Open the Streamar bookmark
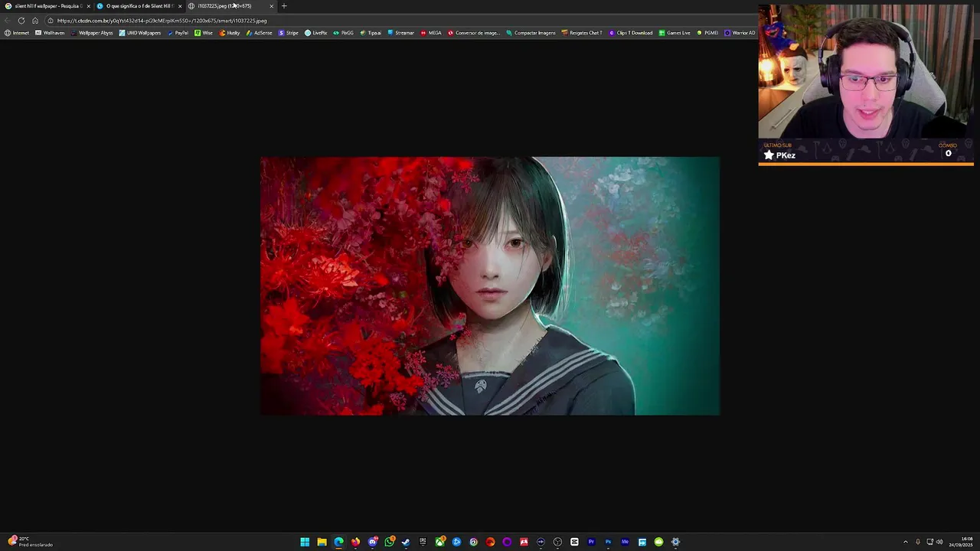 (400, 33)
